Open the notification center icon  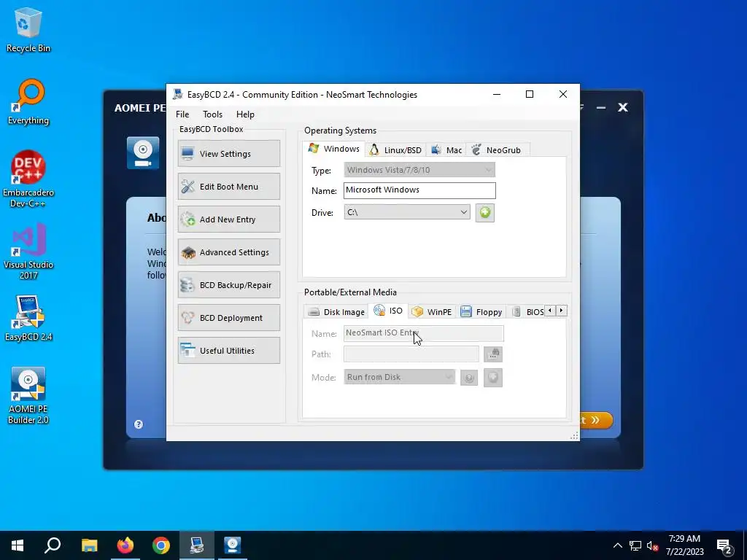coord(724,547)
